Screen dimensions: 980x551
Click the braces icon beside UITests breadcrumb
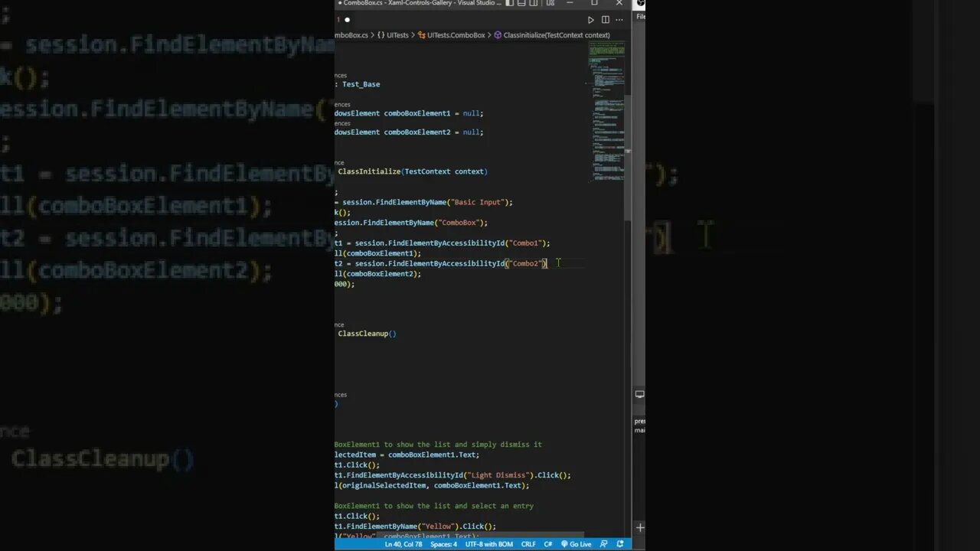coord(381,35)
